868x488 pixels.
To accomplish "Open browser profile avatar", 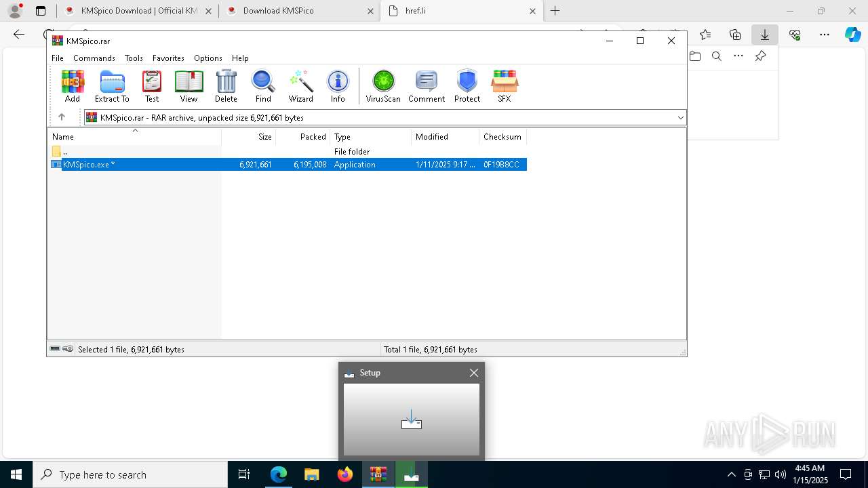I will pyautogui.click(x=15, y=11).
